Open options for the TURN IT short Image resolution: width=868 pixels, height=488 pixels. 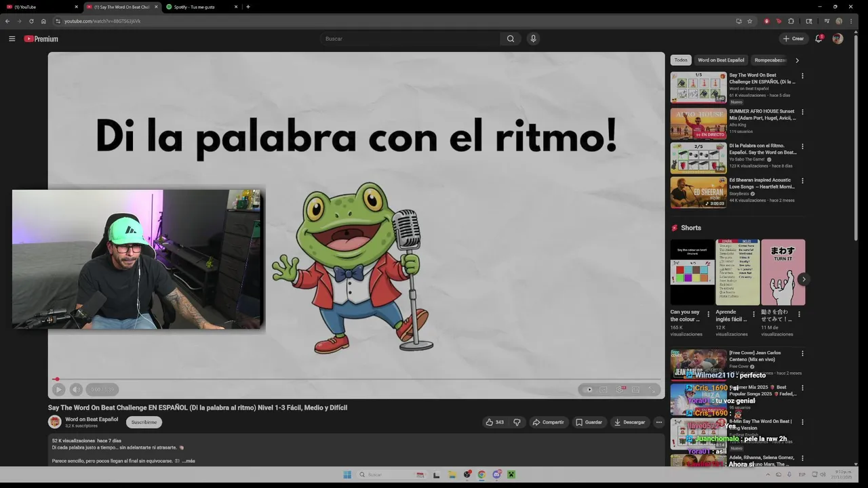[799, 314]
